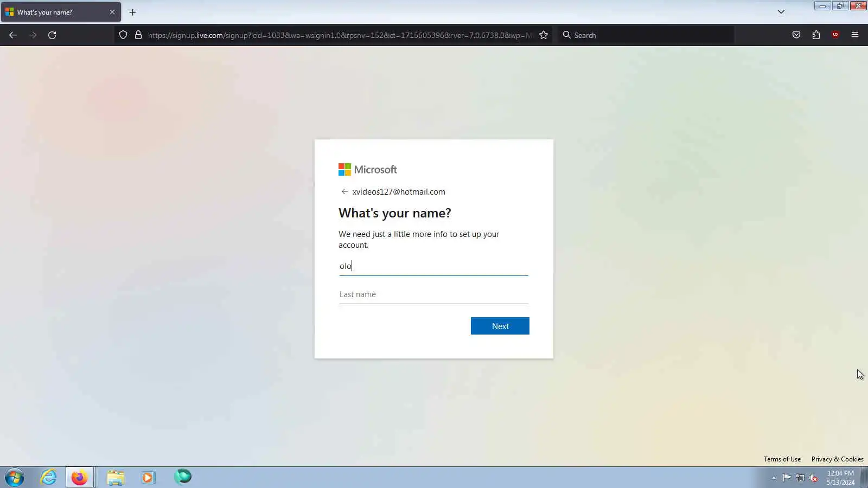Reload the current page
Screen dimensions: 868x488
coord(52,35)
